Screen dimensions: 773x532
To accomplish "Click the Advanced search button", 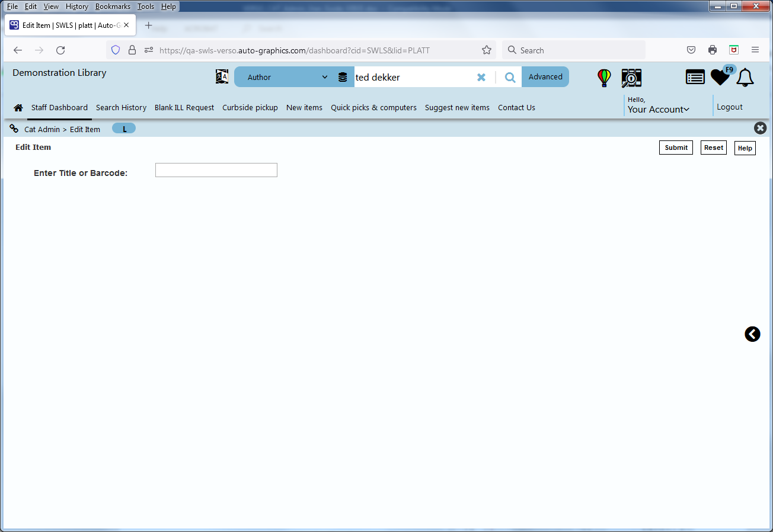I will click(x=545, y=77).
